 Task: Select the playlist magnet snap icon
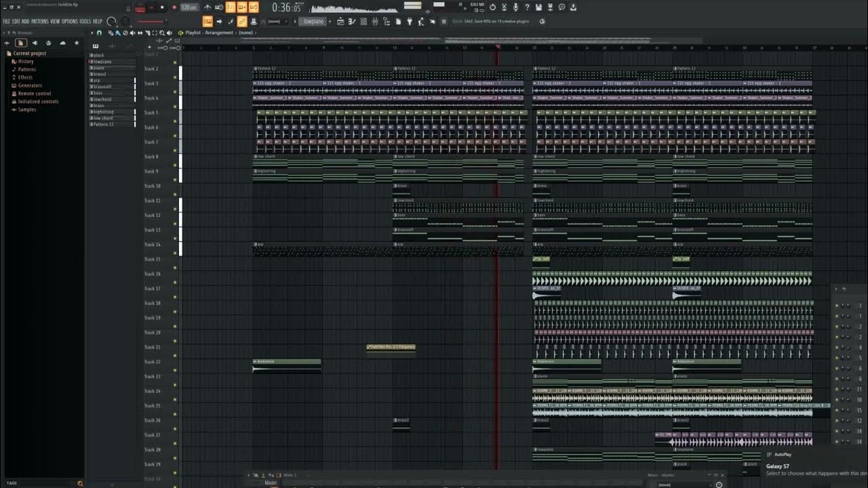[99, 33]
